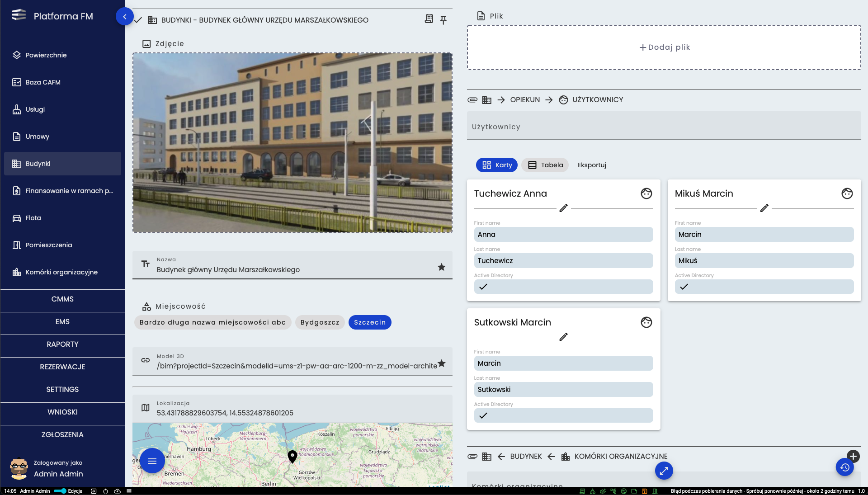Click the Admin Admin avatar
The width and height of the screenshot is (868, 495).
19,469
